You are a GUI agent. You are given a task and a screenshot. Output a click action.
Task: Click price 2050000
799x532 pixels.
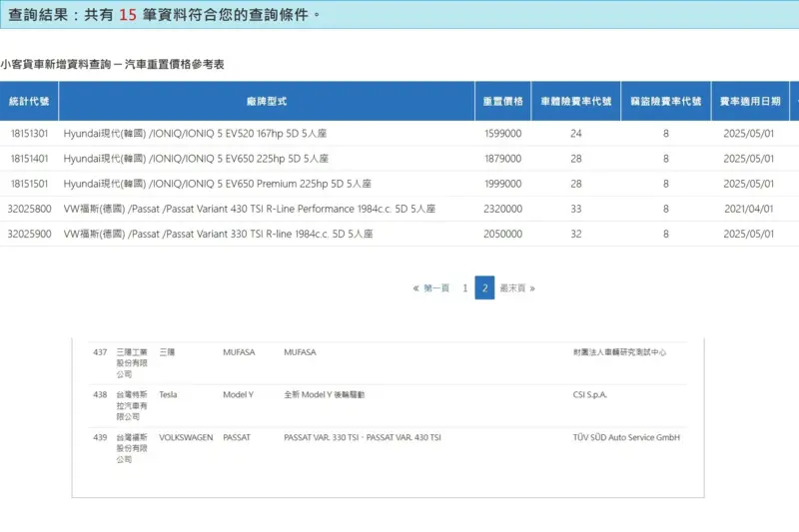click(503, 234)
